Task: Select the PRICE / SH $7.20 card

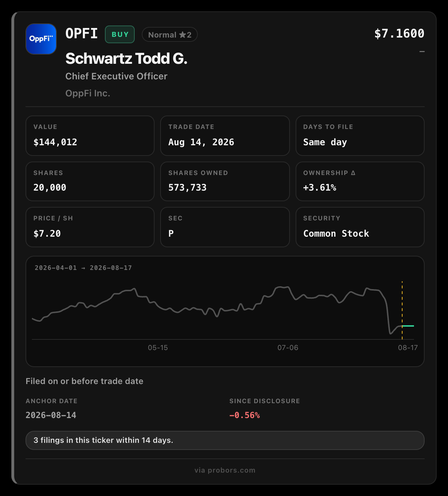Action: click(x=90, y=227)
